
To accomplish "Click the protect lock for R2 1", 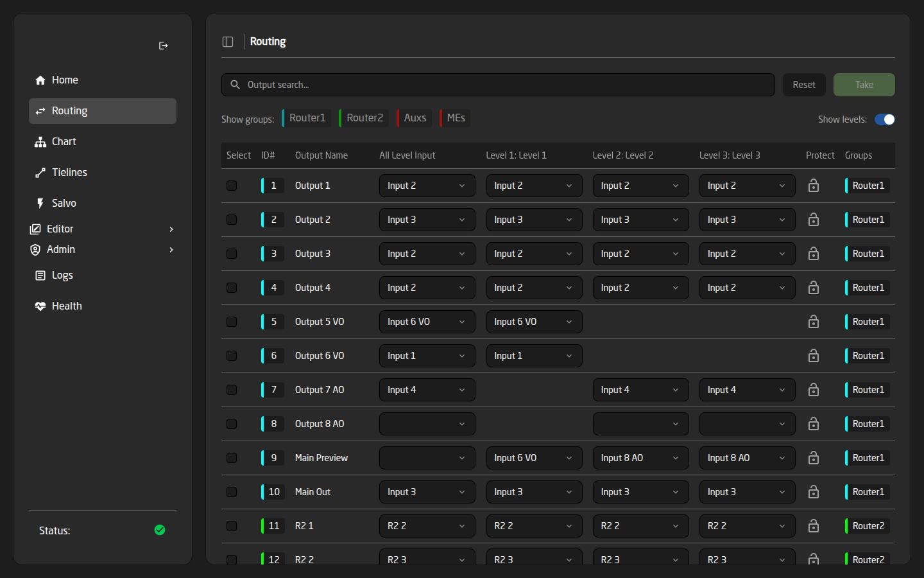I will click(814, 526).
